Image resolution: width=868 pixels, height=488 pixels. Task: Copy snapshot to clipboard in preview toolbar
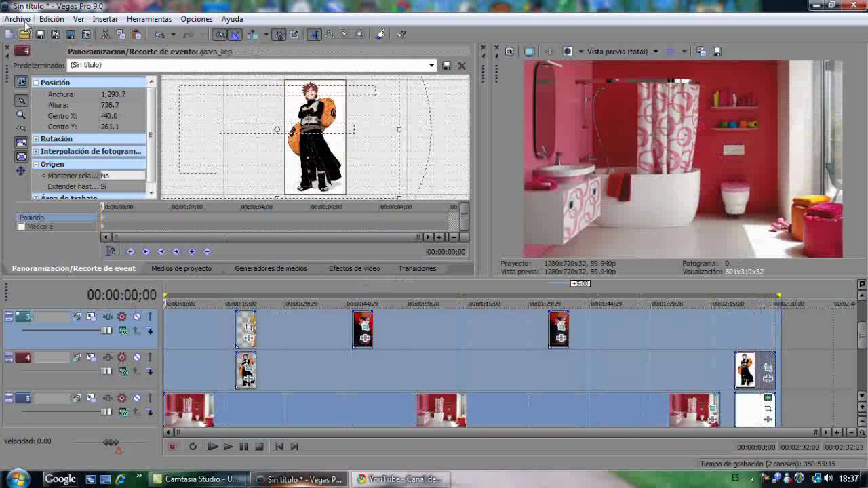pos(701,52)
